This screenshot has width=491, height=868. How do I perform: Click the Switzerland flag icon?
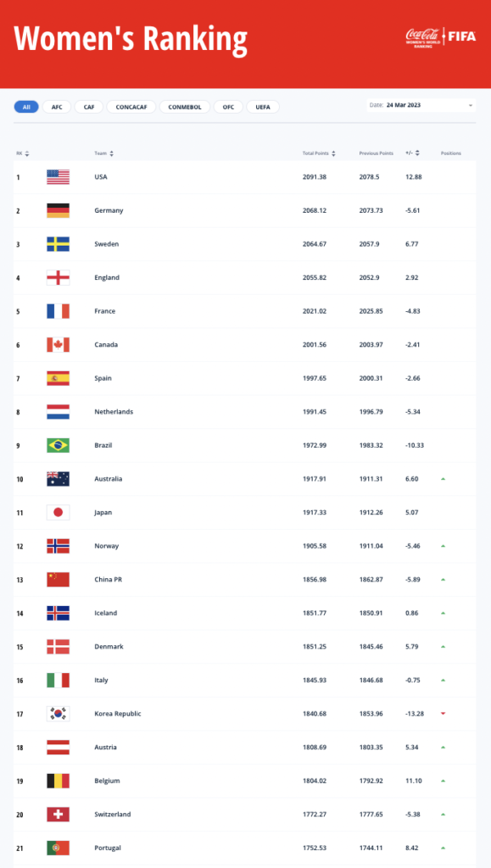(59, 815)
